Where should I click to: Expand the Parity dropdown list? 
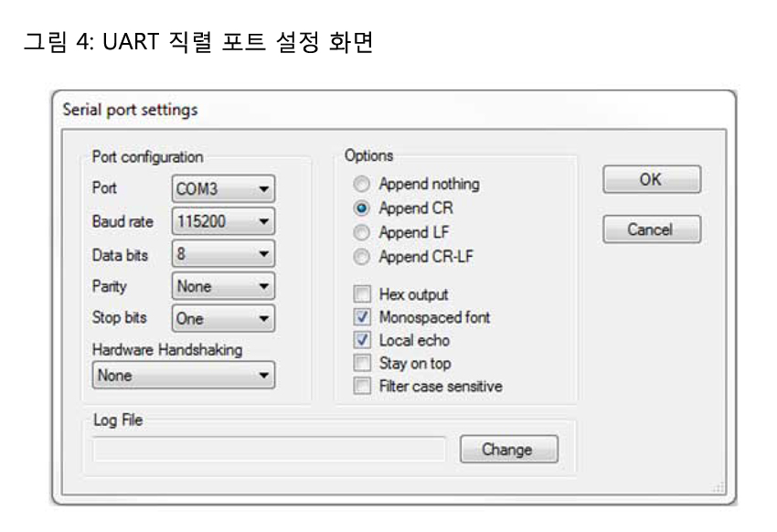point(223,286)
